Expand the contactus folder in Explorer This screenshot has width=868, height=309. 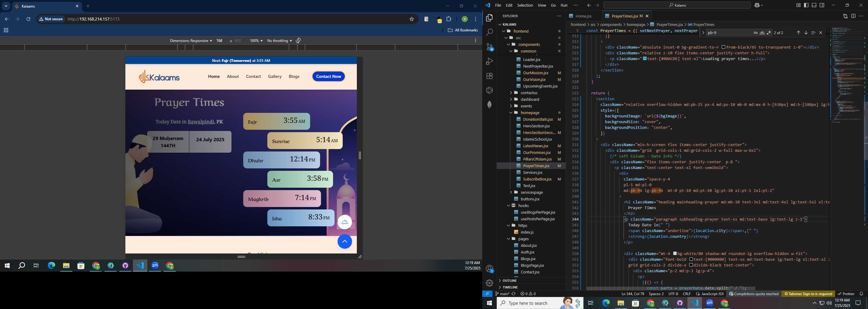529,93
